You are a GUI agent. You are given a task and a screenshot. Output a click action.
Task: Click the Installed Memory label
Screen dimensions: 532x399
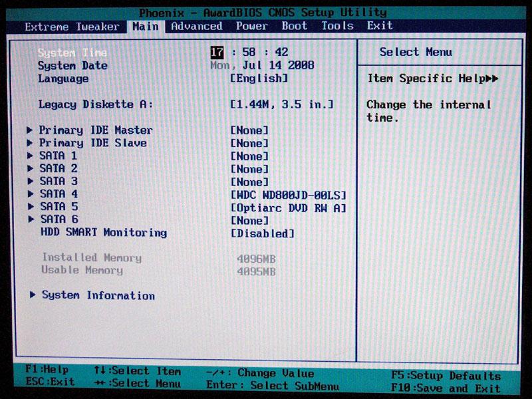click(92, 257)
